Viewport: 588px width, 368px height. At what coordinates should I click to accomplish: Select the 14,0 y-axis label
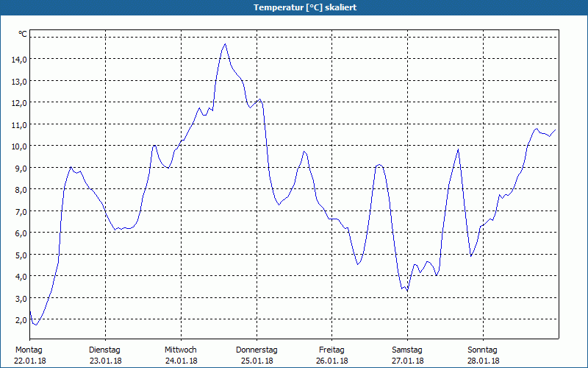click(20, 60)
